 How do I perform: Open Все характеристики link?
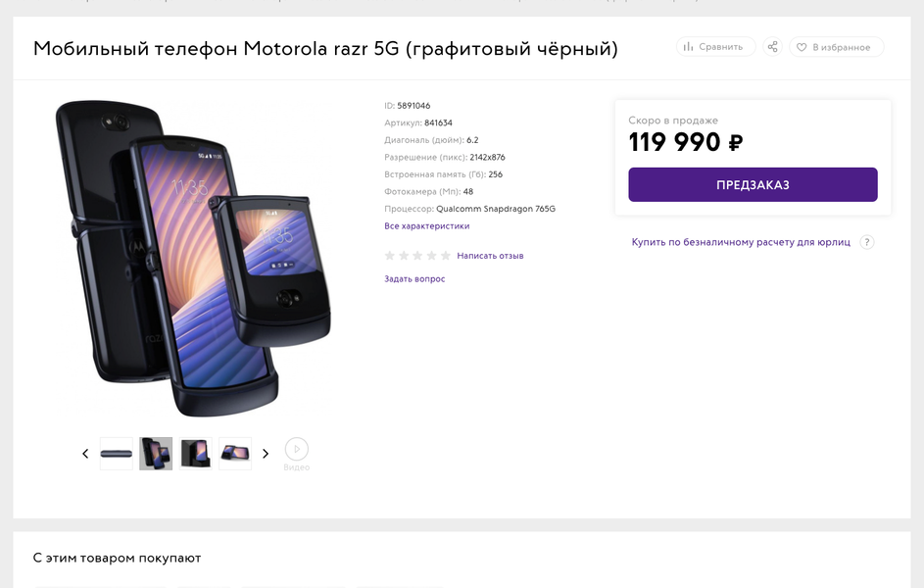point(426,226)
